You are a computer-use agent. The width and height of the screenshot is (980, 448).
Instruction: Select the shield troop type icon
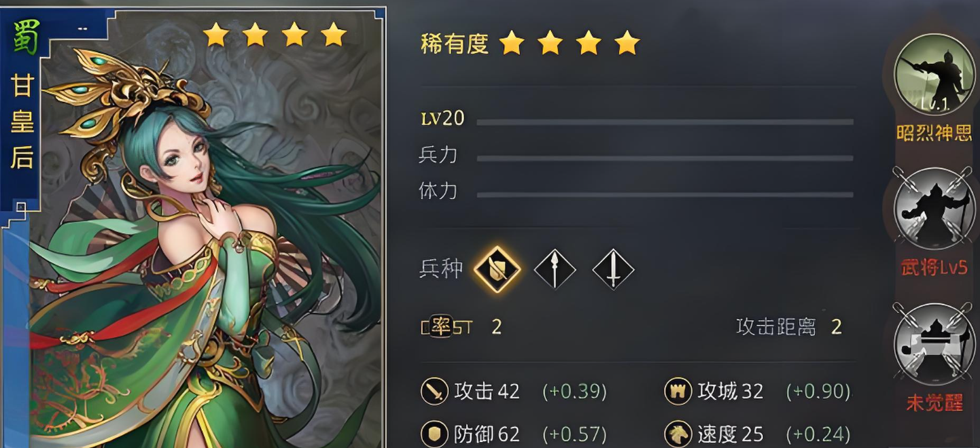point(497,269)
